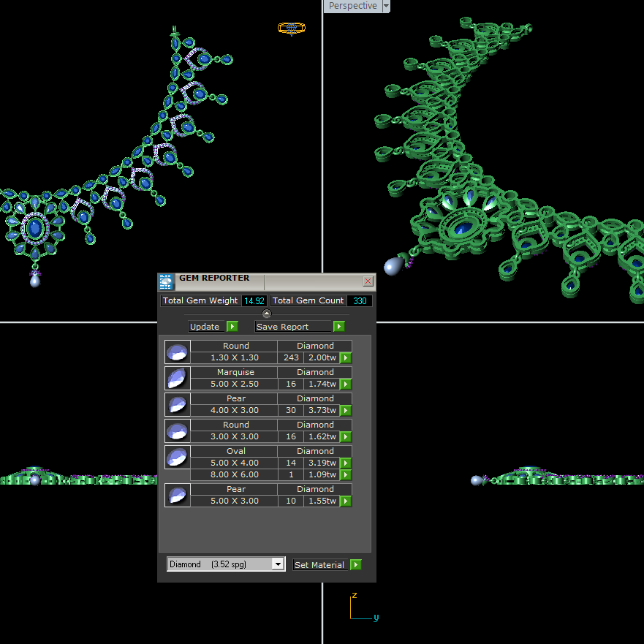Click the Total Gem Weight value field

coord(254,301)
